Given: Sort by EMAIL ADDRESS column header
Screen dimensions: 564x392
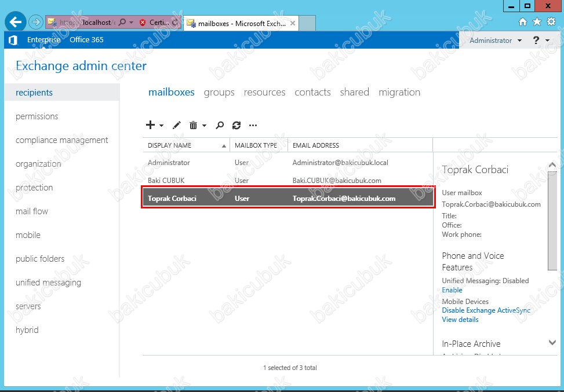Looking at the screenshot, I should (x=360, y=145).
